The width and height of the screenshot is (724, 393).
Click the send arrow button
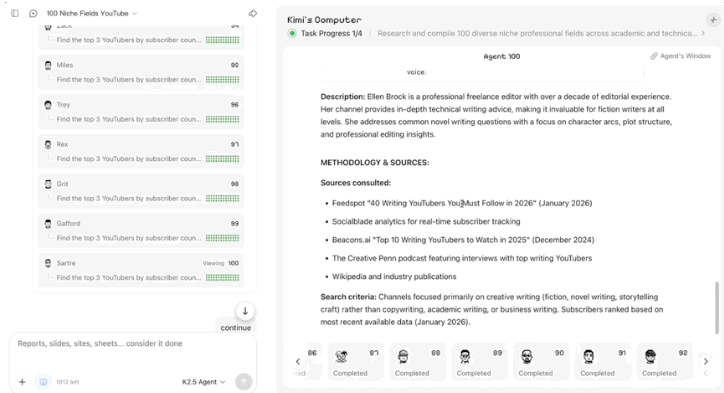243,382
